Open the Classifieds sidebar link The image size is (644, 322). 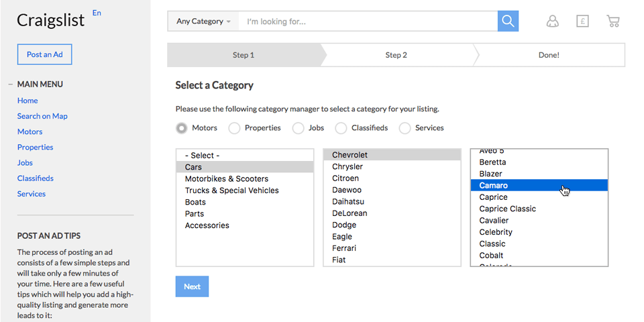point(36,178)
